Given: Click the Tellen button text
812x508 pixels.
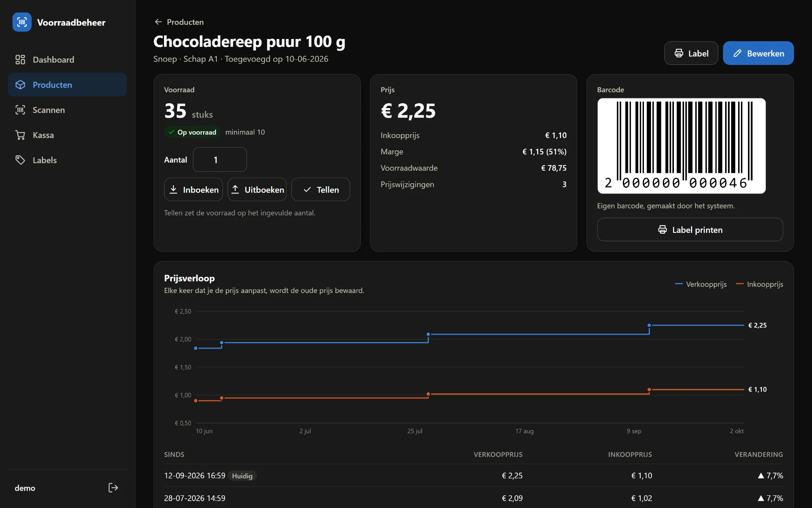Looking at the screenshot, I should [x=328, y=190].
